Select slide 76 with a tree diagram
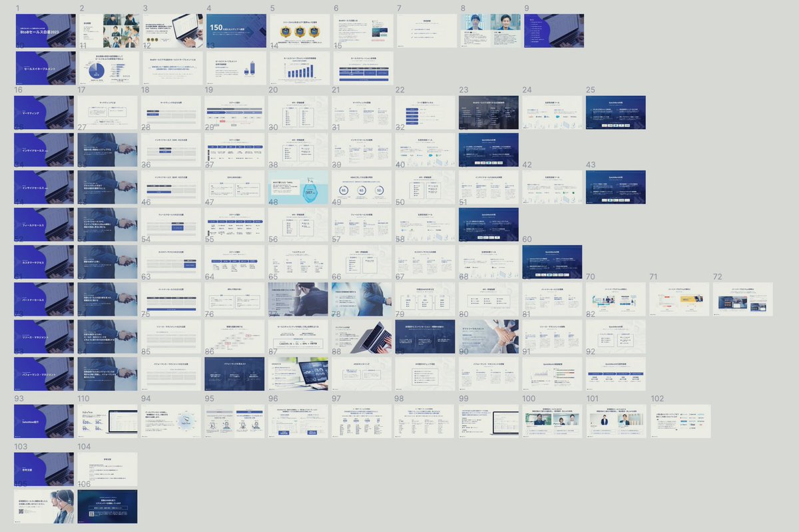Viewport: 799px width, 532px height. pos(236,336)
